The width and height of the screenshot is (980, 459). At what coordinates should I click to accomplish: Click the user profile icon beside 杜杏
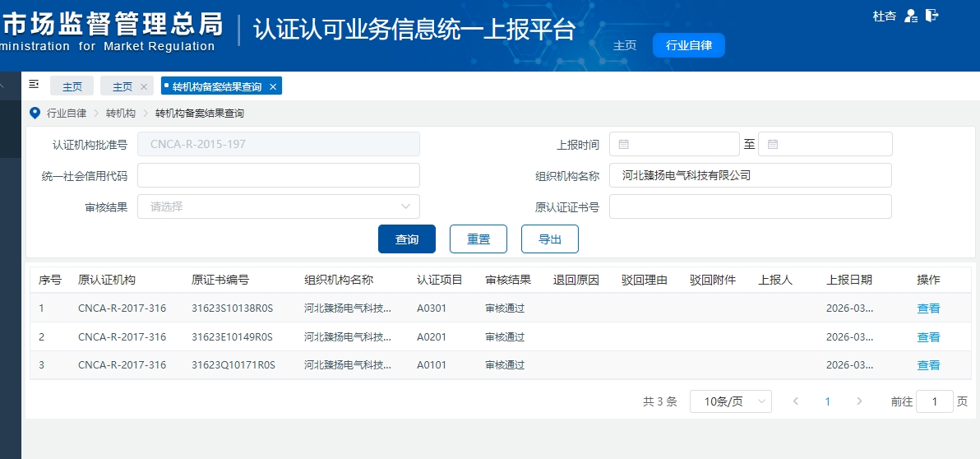click(910, 16)
